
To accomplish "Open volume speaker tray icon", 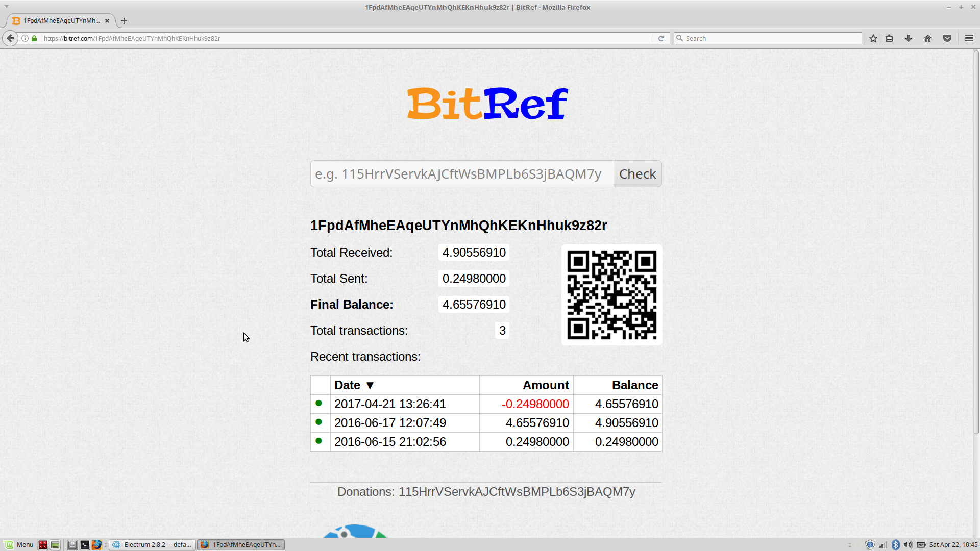I will point(908,545).
